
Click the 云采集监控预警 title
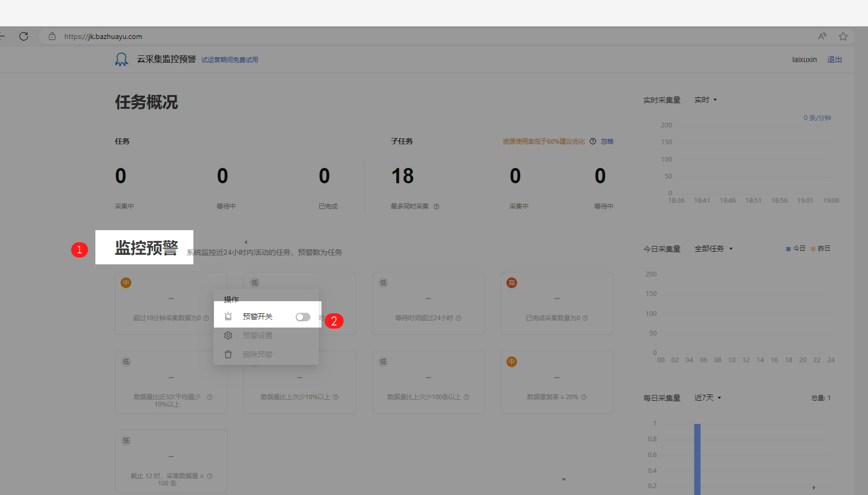pyautogui.click(x=167, y=59)
